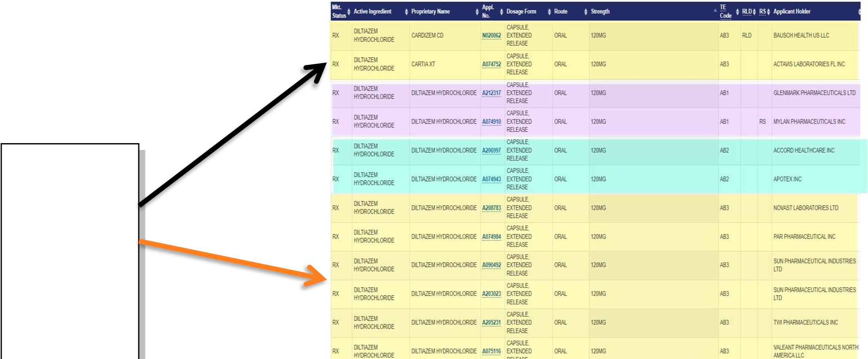Screen dimensions: 868x359
Task: Click ACTAVIS LABORATORIES FL INC cell
Action: pyautogui.click(x=809, y=64)
